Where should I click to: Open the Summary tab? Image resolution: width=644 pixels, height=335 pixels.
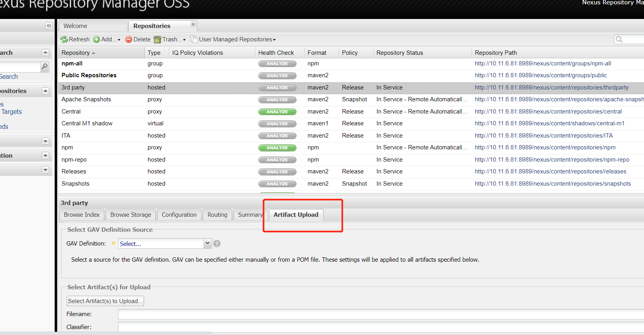(250, 215)
